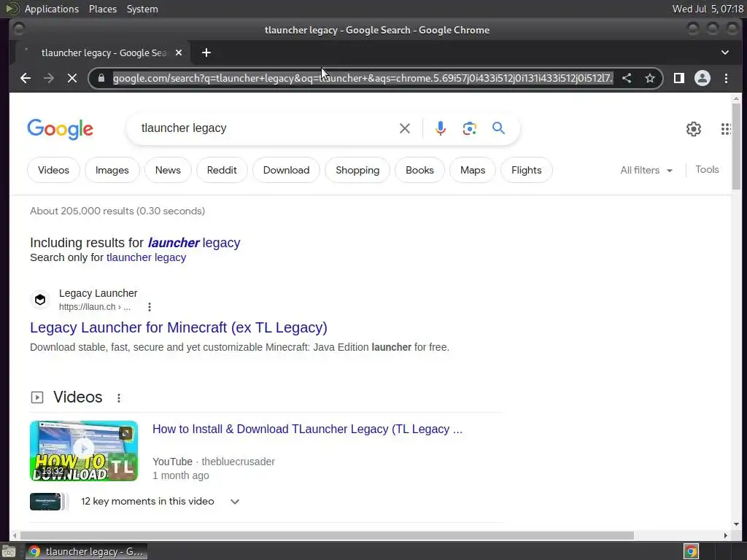
Task: Bookmark this page with the star icon
Action: pyautogui.click(x=650, y=78)
